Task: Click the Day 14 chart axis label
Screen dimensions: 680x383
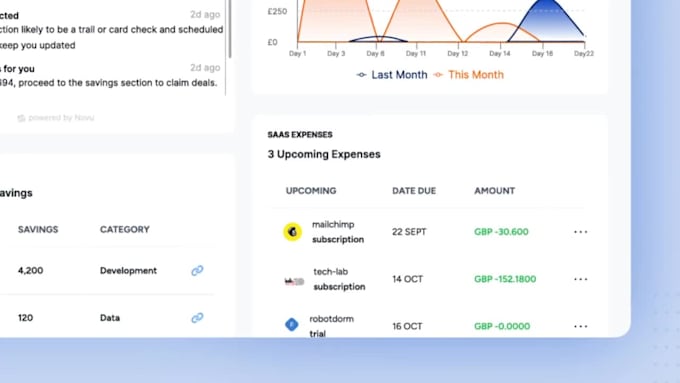Action: (x=500, y=53)
